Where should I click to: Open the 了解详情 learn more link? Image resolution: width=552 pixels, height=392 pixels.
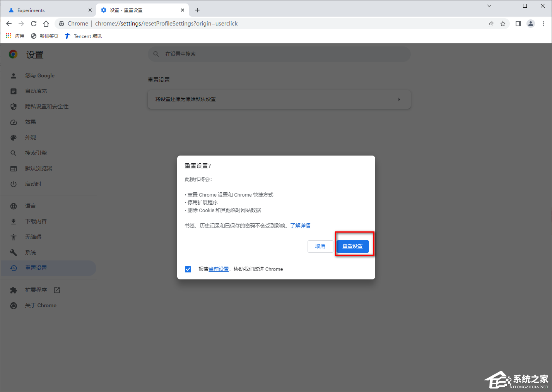click(x=300, y=226)
